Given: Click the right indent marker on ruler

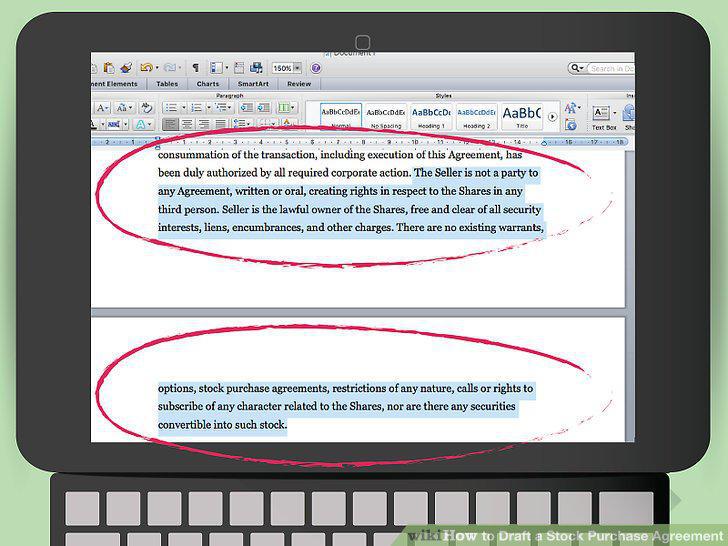Looking at the screenshot, I should [544, 143].
